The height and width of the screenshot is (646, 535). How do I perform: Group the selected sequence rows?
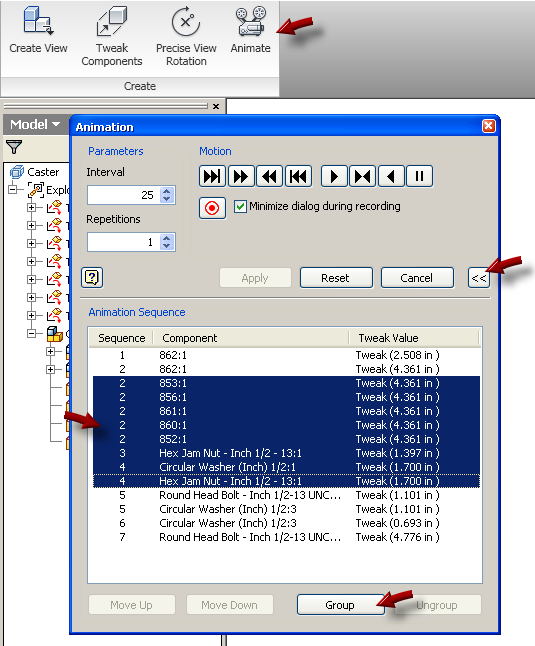(x=340, y=605)
